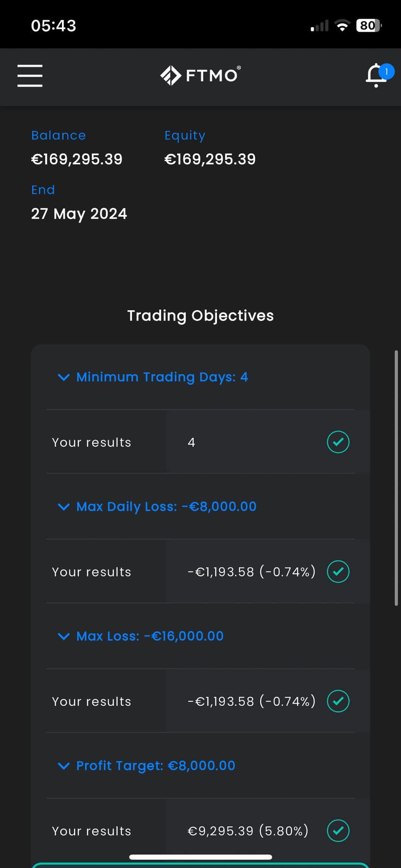
Task: Click checkmark next to Max Daily Loss result
Action: [x=338, y=572]
